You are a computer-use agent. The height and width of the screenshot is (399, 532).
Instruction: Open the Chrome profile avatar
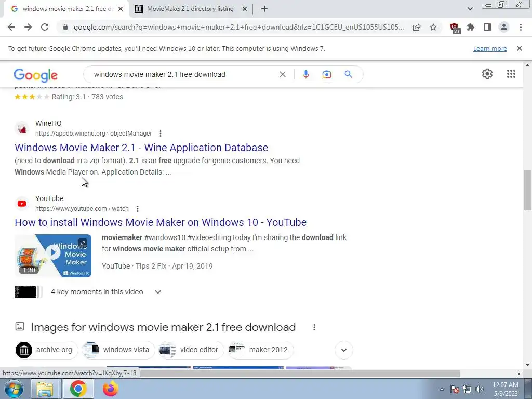504,27
